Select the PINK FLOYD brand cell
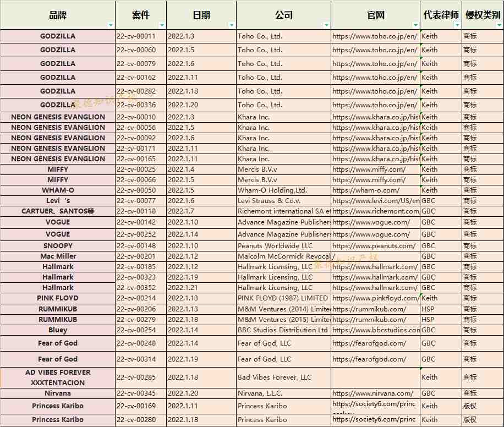This screenshot has width=504, height=427. tap(58, 298)
